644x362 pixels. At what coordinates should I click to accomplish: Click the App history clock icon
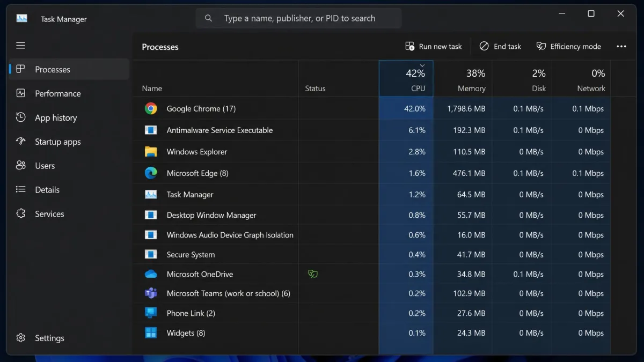point(21,117)
